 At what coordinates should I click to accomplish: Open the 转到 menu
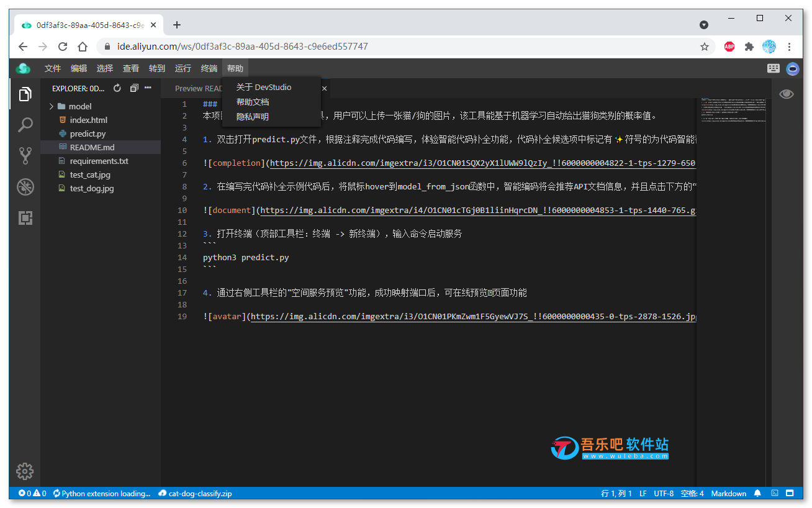157,68
